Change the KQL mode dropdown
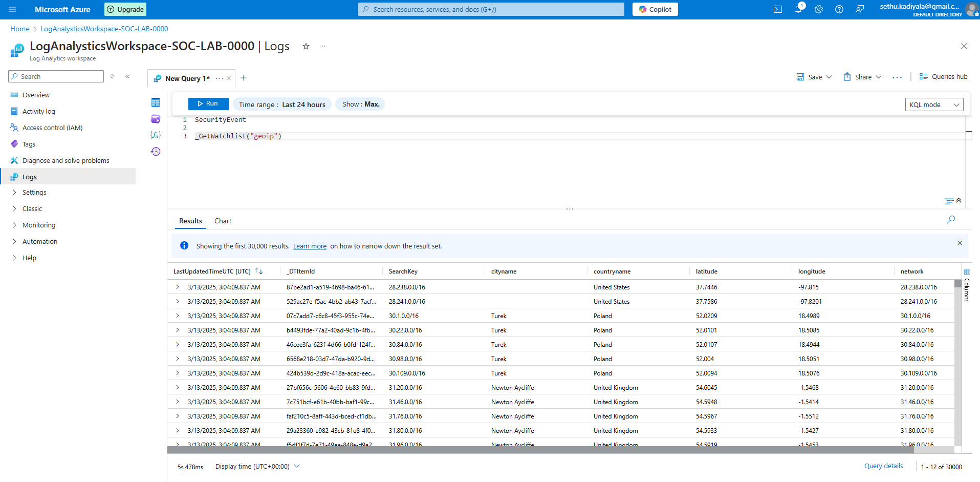980x482 pixels. [934, 104]
